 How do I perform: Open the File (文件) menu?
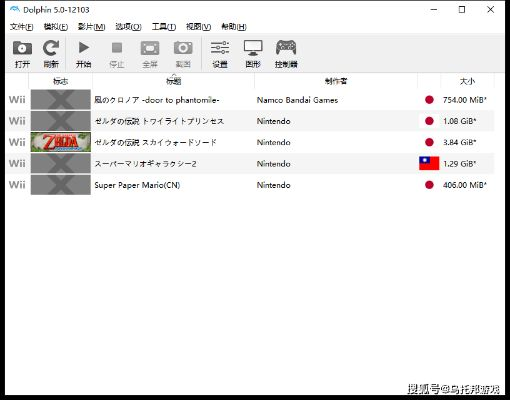pyautogui.click(x=21, y=27)
